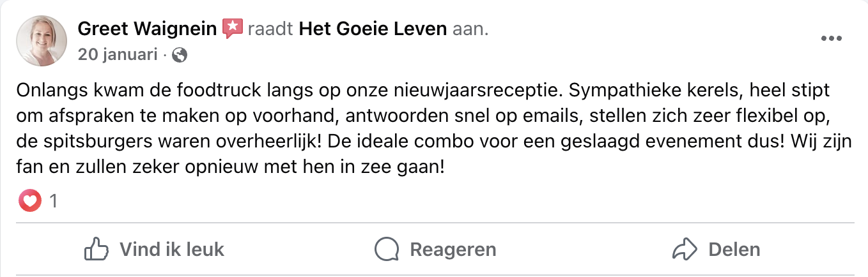Click the share arrow icon
This screenshot has height=277, width=868.
(685, 249)
